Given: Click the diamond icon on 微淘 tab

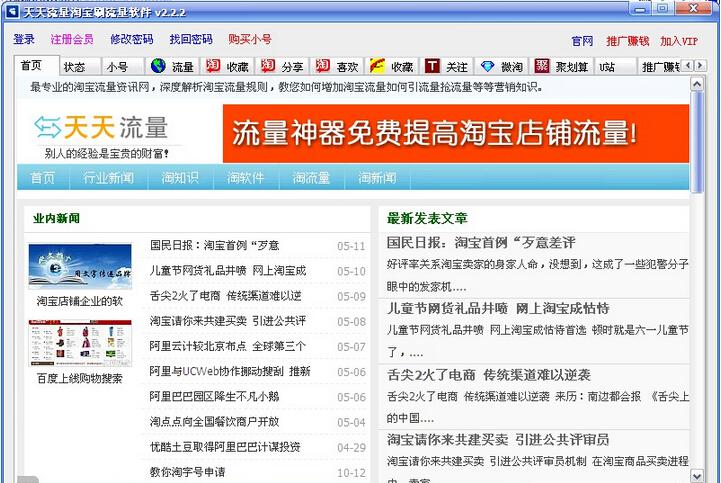Looking at the screenshot, I should pyautogui.click(x=487, y=66).
